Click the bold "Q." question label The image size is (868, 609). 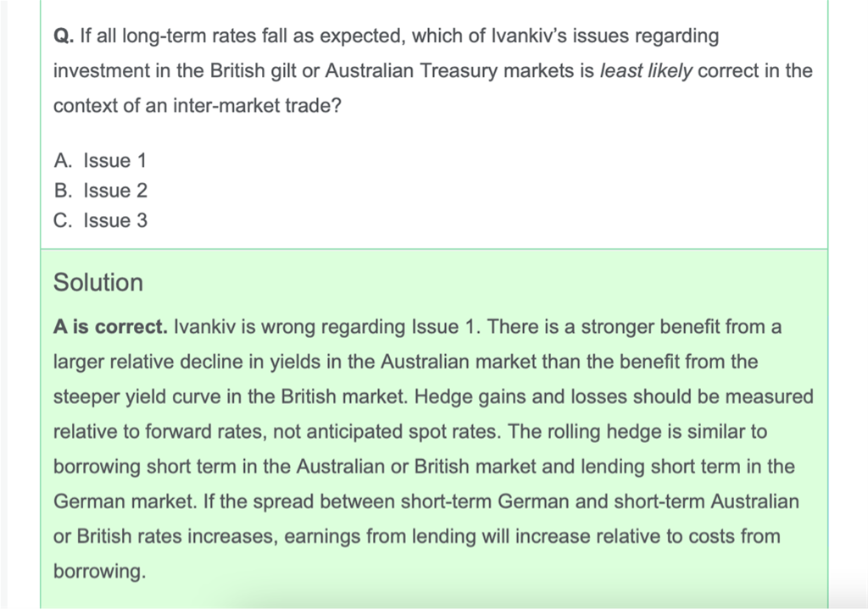pos(63,36)
